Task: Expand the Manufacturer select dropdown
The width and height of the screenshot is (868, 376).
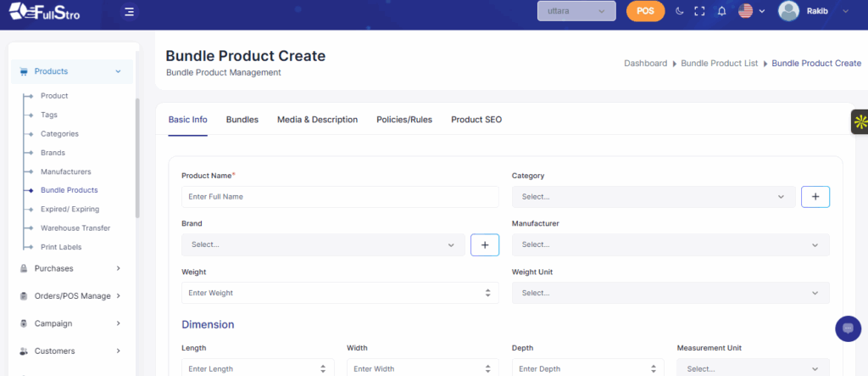Action: [x=670, y=244]
